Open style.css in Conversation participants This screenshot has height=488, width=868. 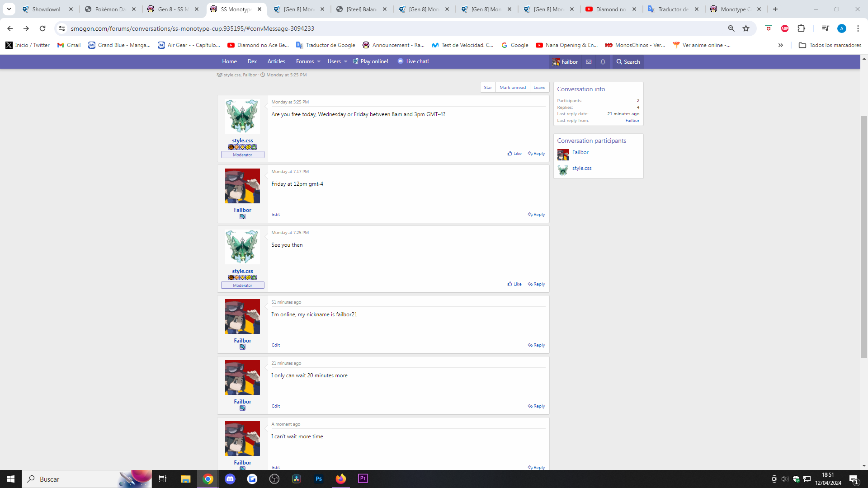[x=582, y=168]
